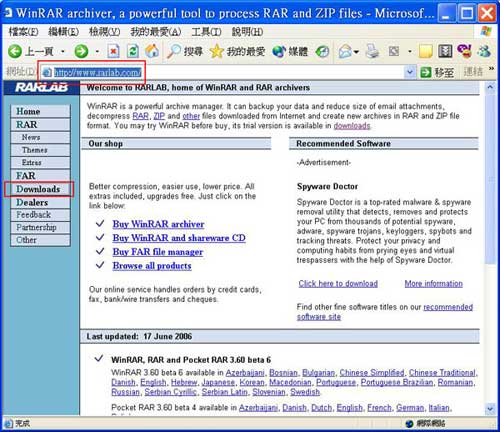Select Home in the RARLAB sidebar
Viewport: 500px width, 432px height.
[40, 111]
